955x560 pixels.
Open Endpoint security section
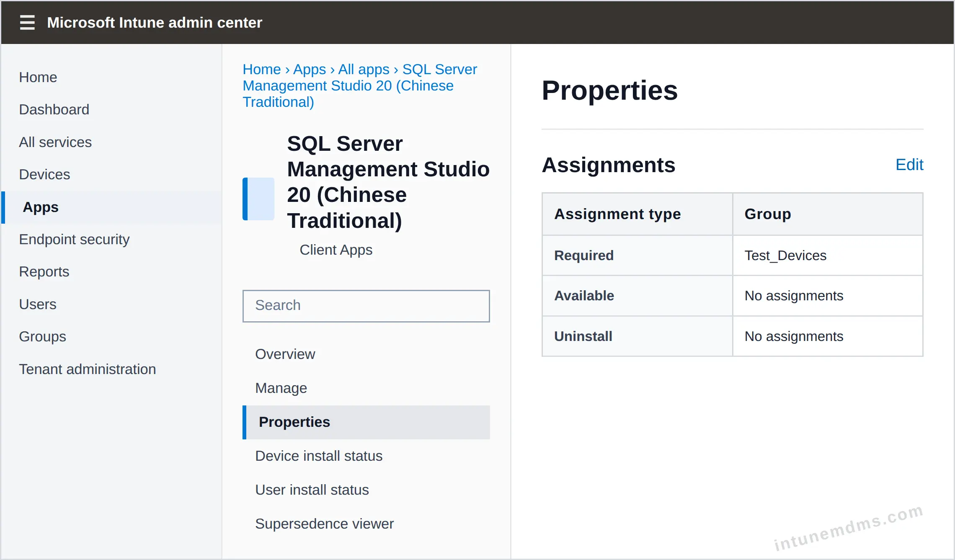click(x=74, y=239)
